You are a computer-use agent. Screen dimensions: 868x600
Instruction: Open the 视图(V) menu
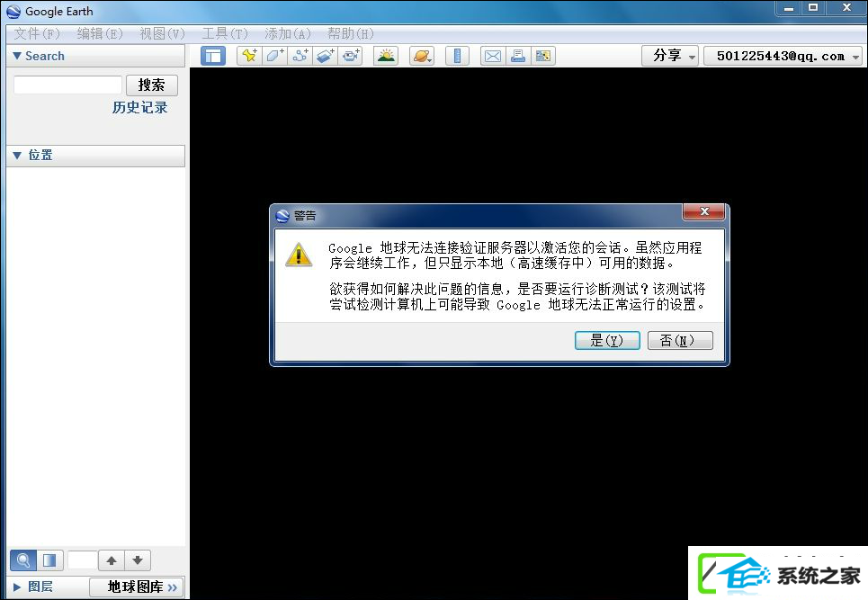162,34
